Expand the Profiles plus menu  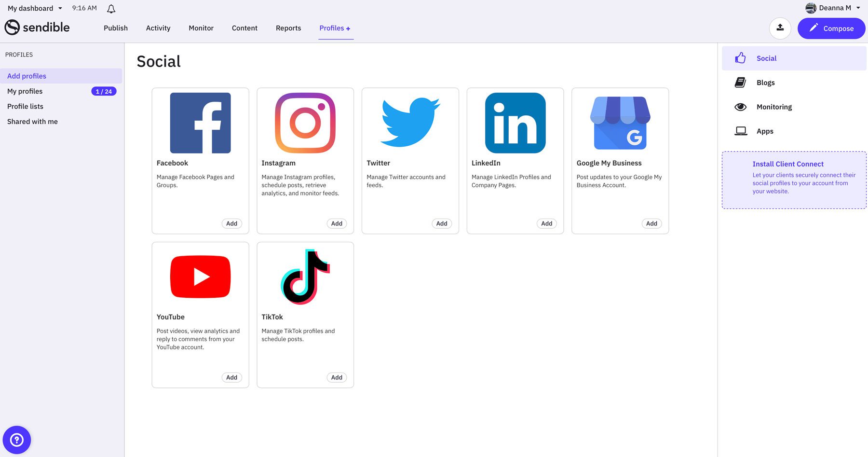[335, 28]
